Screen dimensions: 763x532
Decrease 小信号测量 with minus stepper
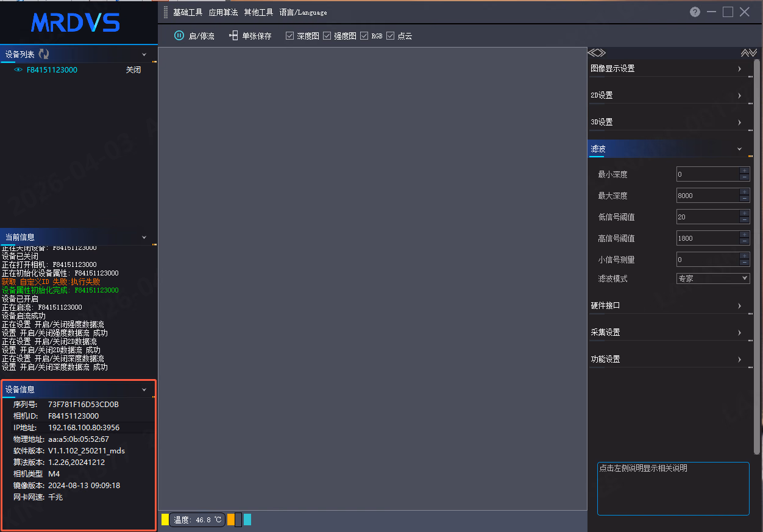click(x=744, y=263)
